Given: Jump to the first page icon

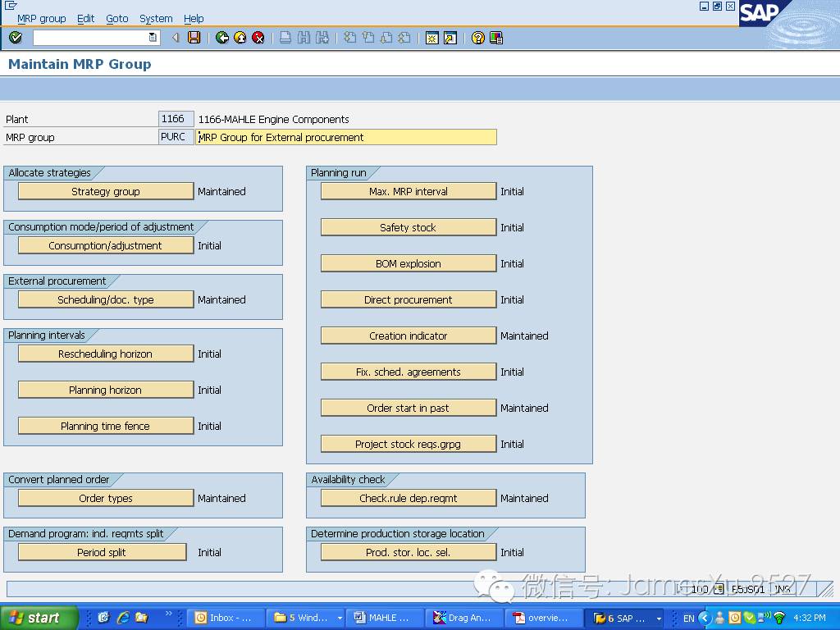Looking at the screenshot, I should [x=349, y=38].
